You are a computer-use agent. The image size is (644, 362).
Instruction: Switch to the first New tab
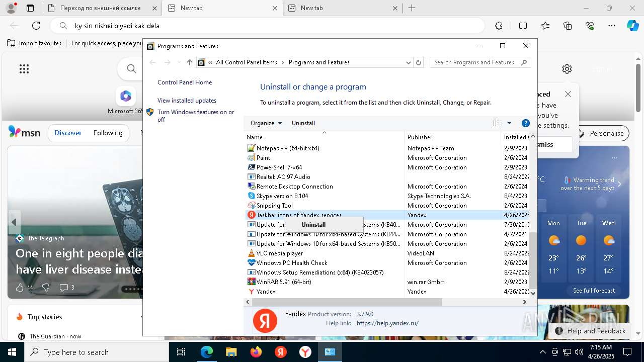pyautogui.click(x=222, y=8)
